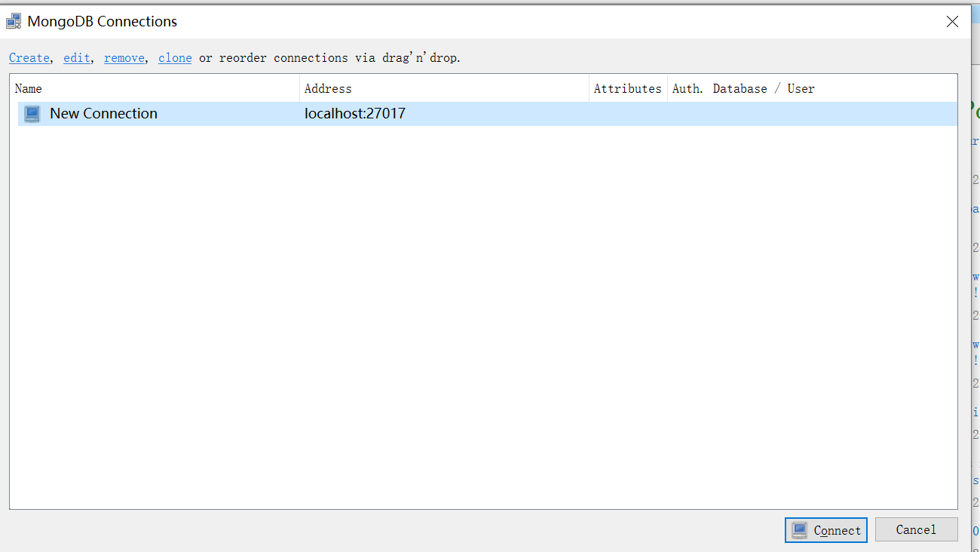The width and height of the screenshot is (980, 552).
Task: Click the MongoDB icon in the title bar
Action: 13,20
